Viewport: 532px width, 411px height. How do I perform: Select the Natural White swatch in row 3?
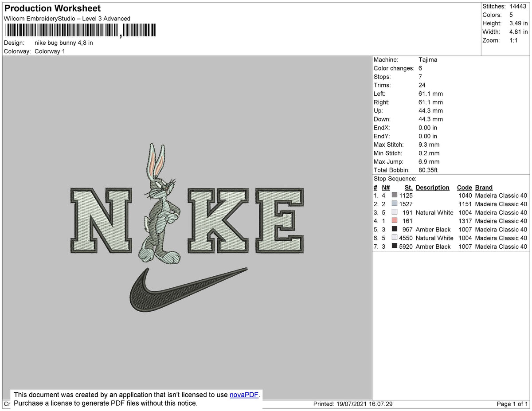pyautogui.click(x=394, y=212)
